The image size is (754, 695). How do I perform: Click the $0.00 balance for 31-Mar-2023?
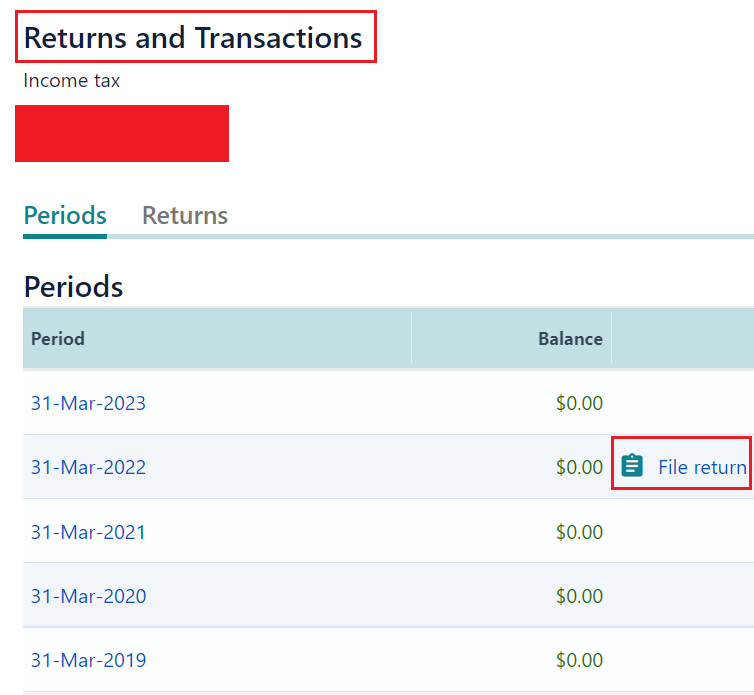[x=579, y=403]
